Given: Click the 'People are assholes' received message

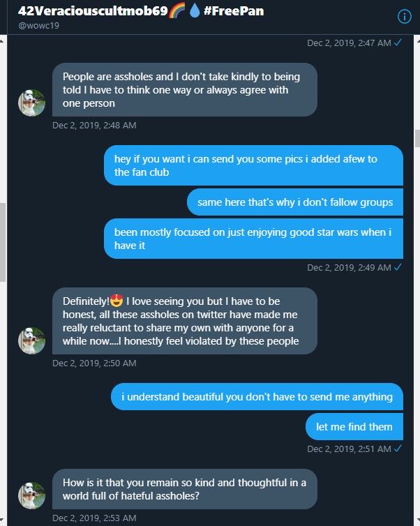Looking at the screenshot, I should 185,89.
